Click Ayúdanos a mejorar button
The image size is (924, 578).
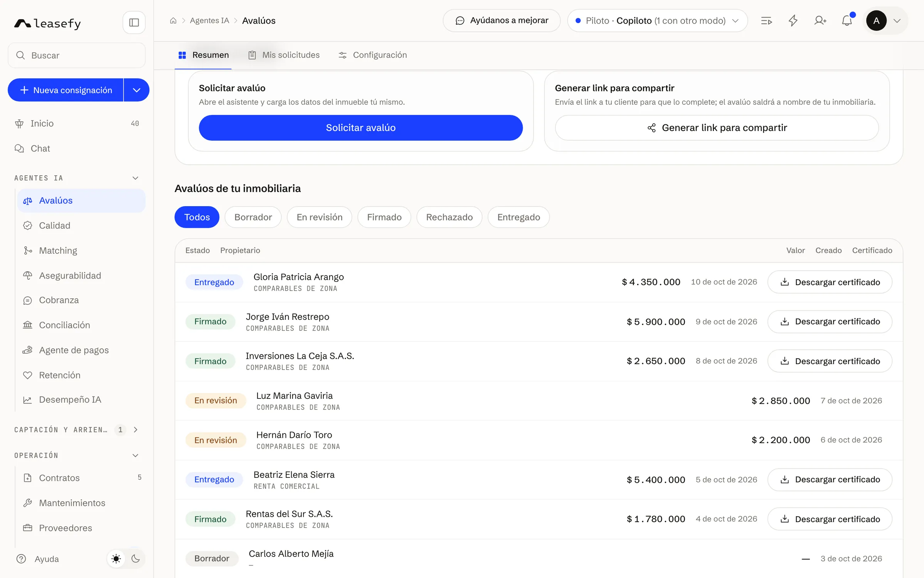point(502,21)
